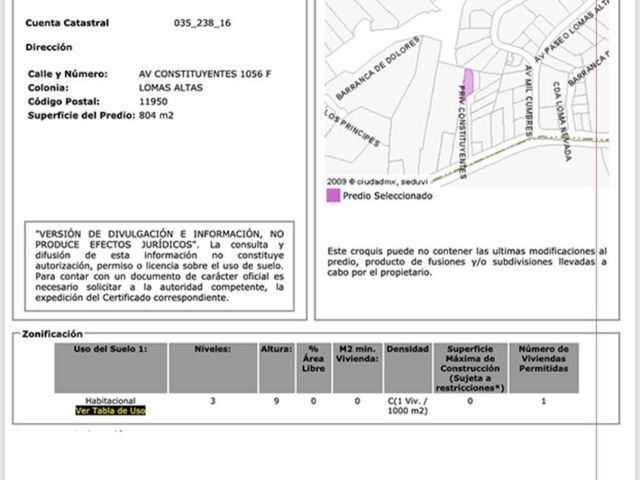Screen dimensions: 640x480
Task: Click the purple selected parcel on map
Action: point(468,82)
